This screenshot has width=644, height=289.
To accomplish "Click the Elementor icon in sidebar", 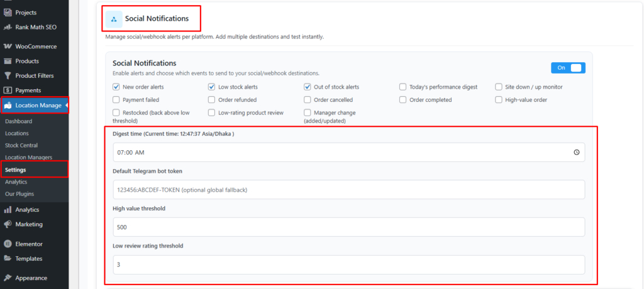I will tap(8, 244).
